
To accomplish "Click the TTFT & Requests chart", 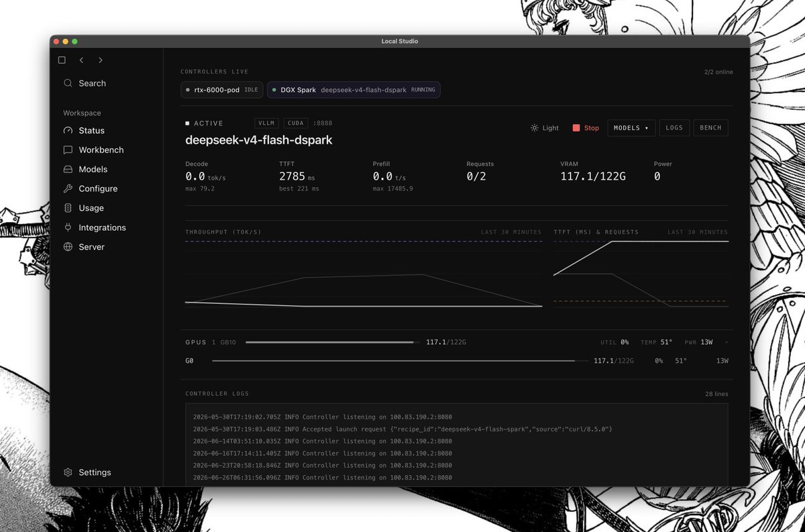I will [641, 274].
